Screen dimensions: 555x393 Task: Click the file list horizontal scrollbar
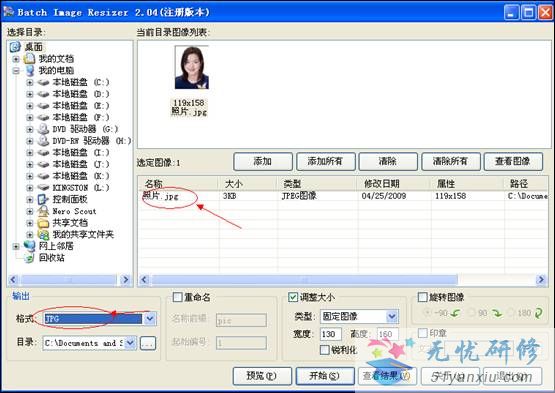pos(304,280)
